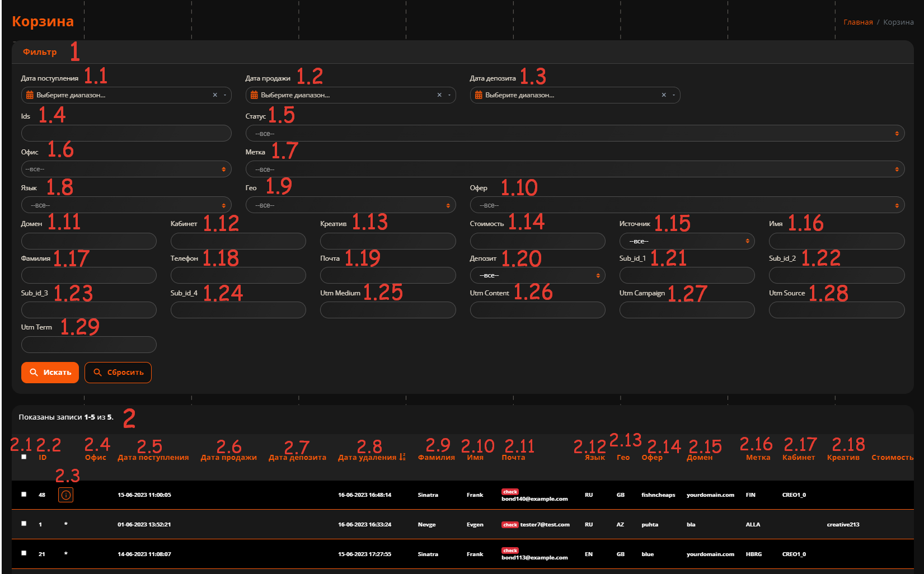Click the Utm Medium input field
The image size is (924, 574).
[388, 310]
